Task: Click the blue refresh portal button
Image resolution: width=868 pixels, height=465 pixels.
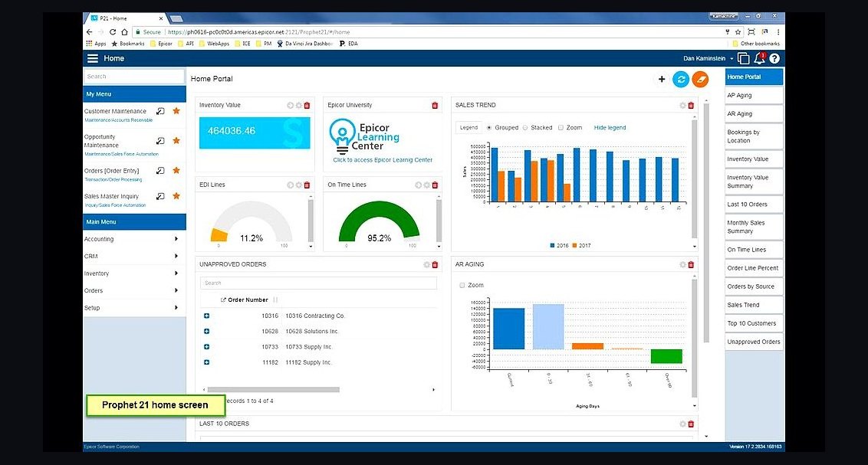Action: pos(681,79)
